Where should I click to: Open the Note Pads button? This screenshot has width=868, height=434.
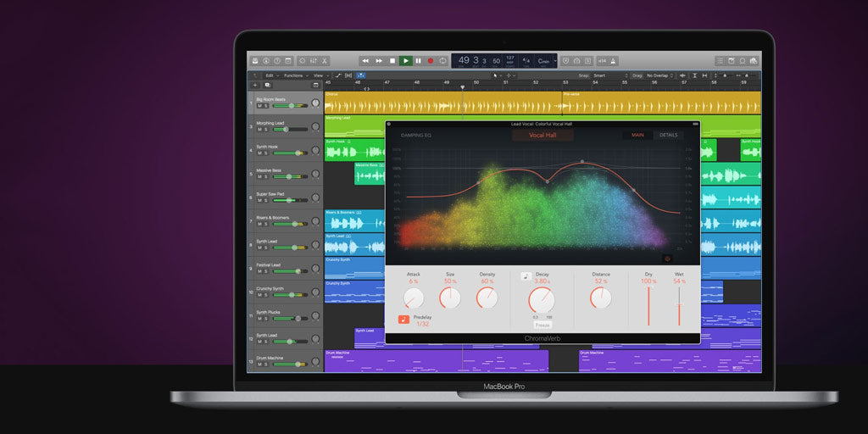coord(732,61)
